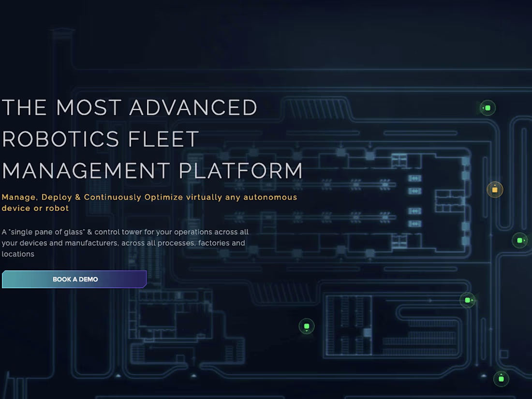Select the green robot near the bottom center
Image resolution: width=532 pixels, height=399 pixels.
(x=307, y=326)
